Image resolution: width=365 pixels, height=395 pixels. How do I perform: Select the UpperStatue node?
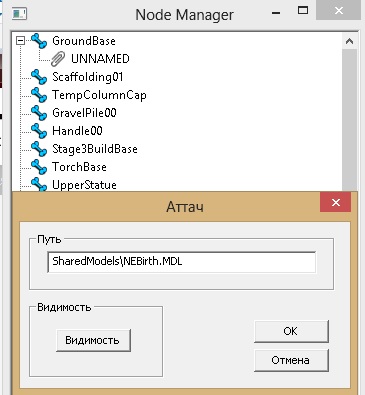[84, 185]
